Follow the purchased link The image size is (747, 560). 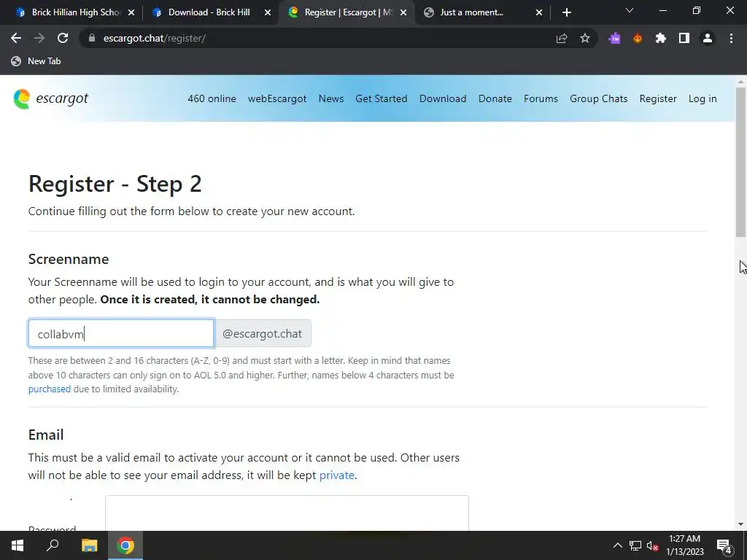tap(49, 389)
